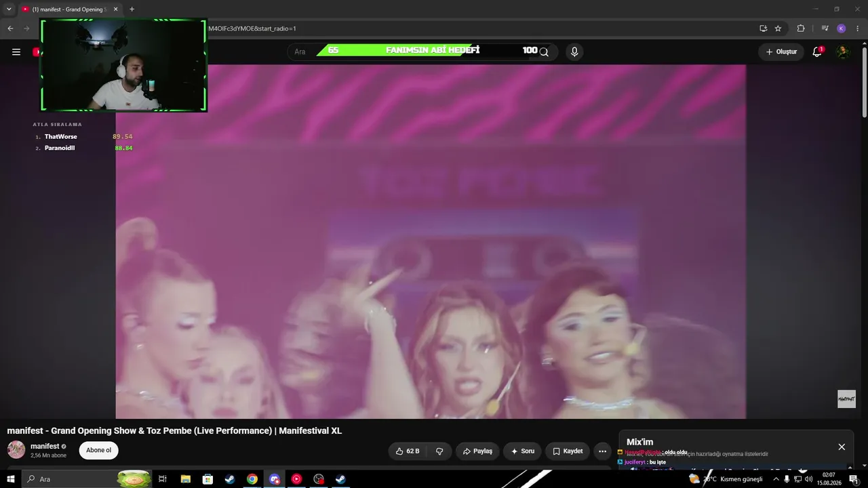Open the YouTube guide hamburger menu
868x488 pixels.
click(16, 52)
